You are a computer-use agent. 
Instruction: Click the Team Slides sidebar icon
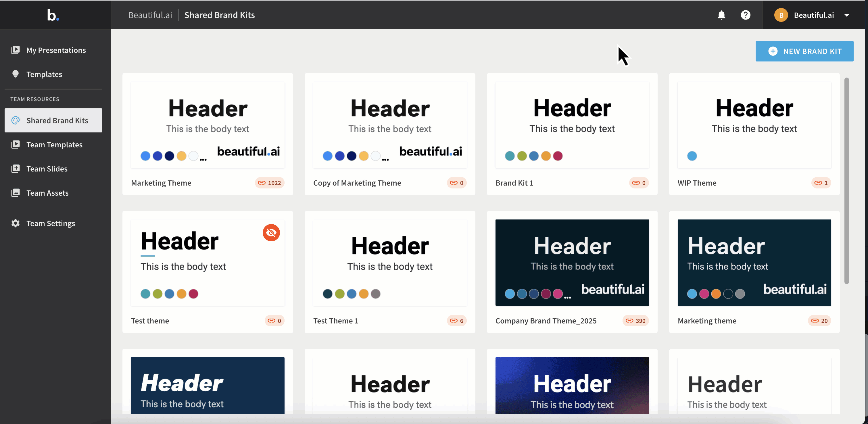[16, 169]
